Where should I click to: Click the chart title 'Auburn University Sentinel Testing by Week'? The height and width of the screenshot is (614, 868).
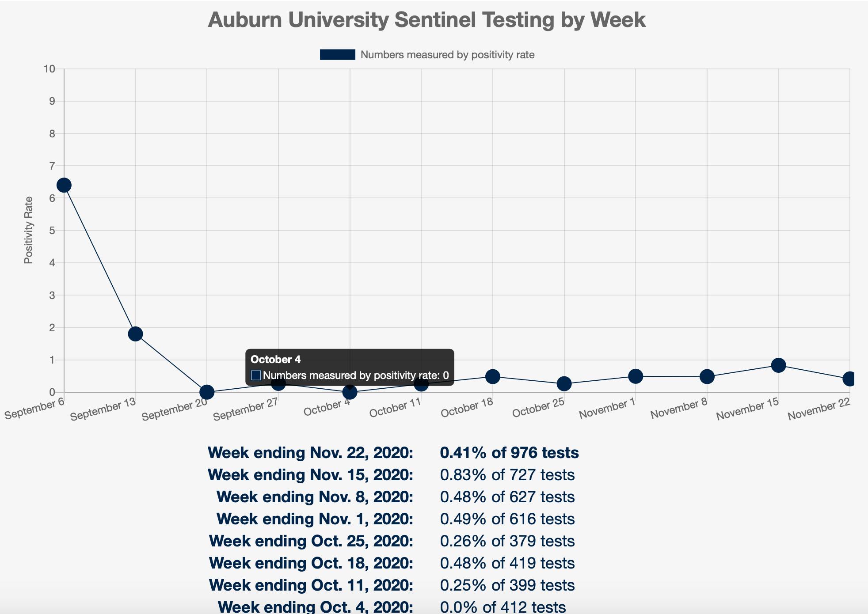pos(426,20)
